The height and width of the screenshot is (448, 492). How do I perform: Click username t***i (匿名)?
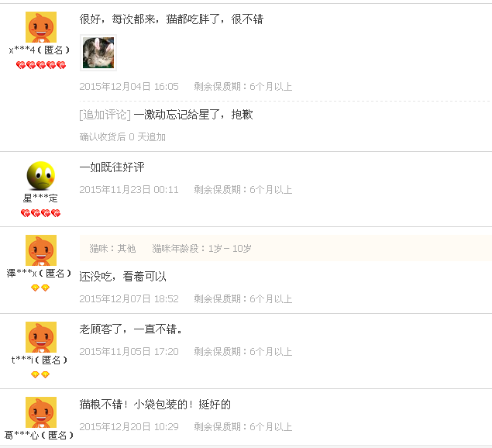[40, 360]
